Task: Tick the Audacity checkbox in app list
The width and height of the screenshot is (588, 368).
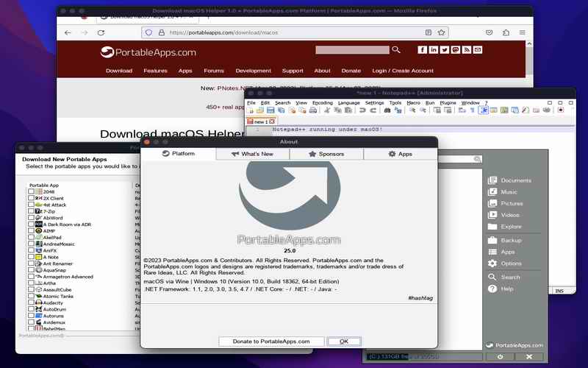Action: [31, 302]
